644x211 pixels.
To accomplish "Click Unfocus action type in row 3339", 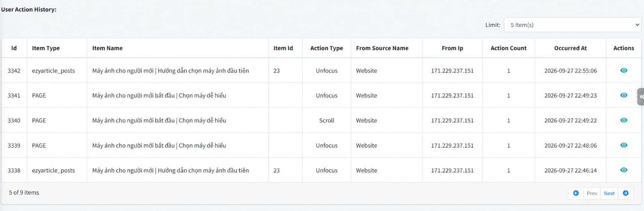I will pyautogui.click(x=327, y=145).
